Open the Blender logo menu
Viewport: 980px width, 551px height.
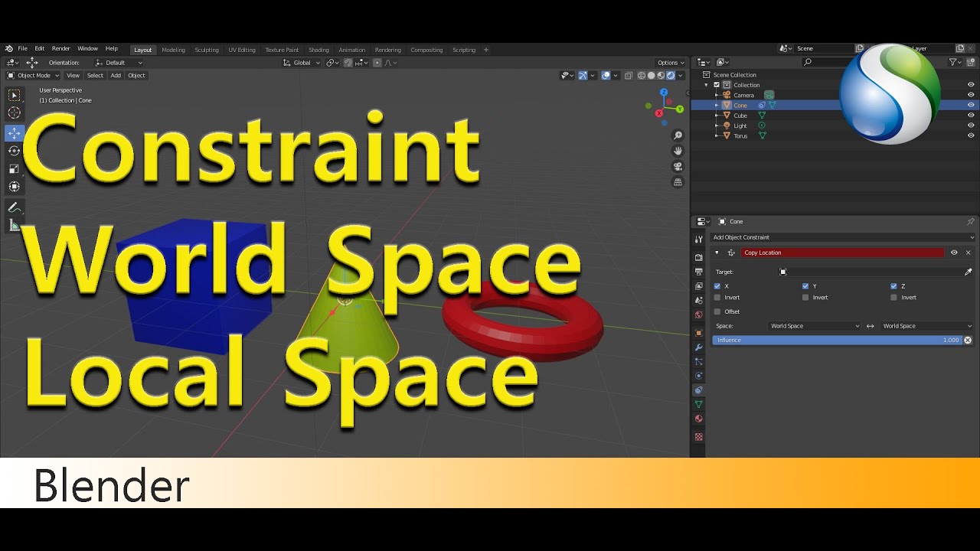click(8, 49)
